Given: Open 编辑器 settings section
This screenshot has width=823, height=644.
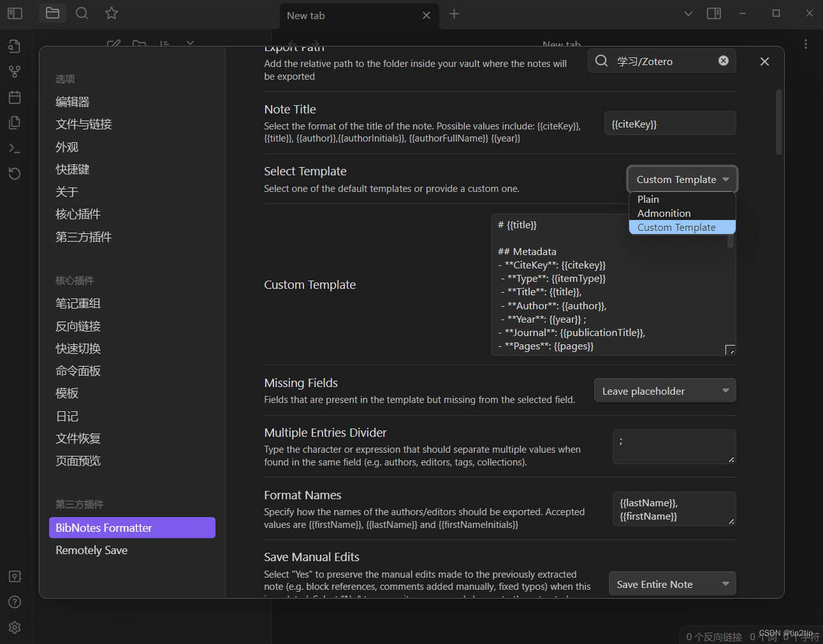Looking at the screenshot, I should coord(73,102).
